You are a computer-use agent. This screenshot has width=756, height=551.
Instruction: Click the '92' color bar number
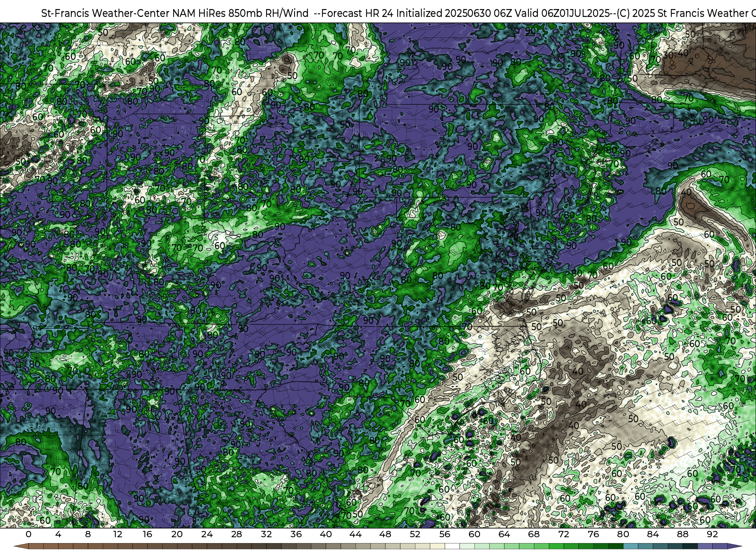712,534
